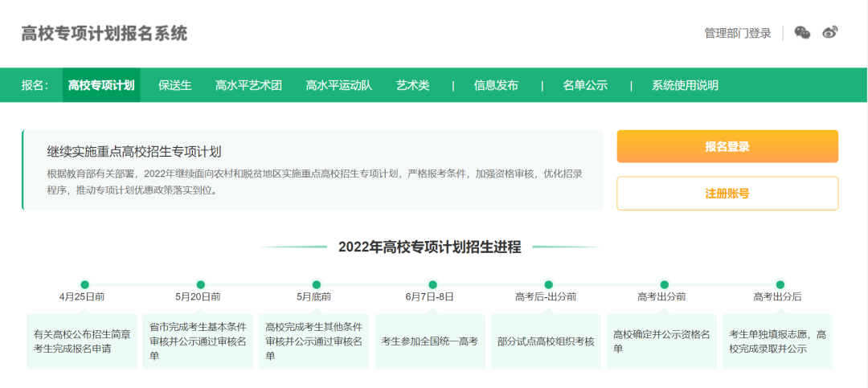The width and height of the screenshot is (868, 388).
Task: Open 系统使用说明 page
Action: click(685, 85)
